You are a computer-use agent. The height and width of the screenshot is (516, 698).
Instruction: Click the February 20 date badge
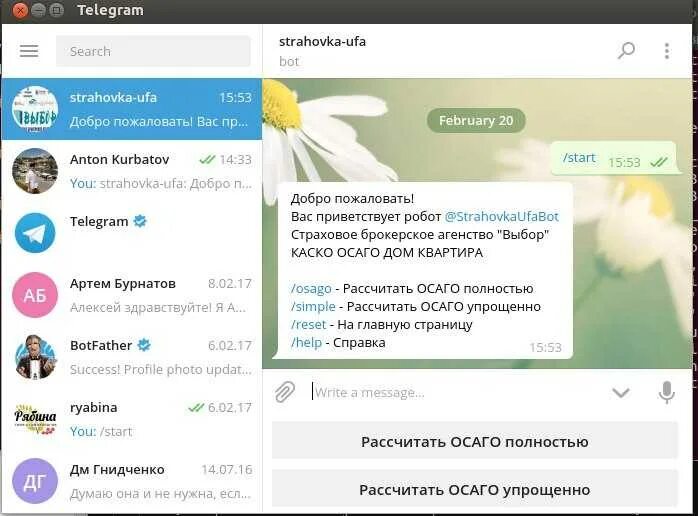tap(476, 120)
